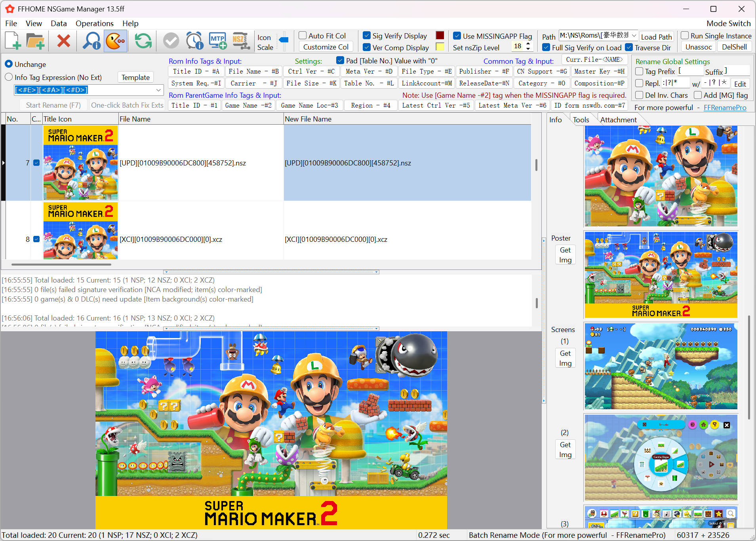Select the [XCI][01009B90006DC000][0].xcz file name

(171, 239)
